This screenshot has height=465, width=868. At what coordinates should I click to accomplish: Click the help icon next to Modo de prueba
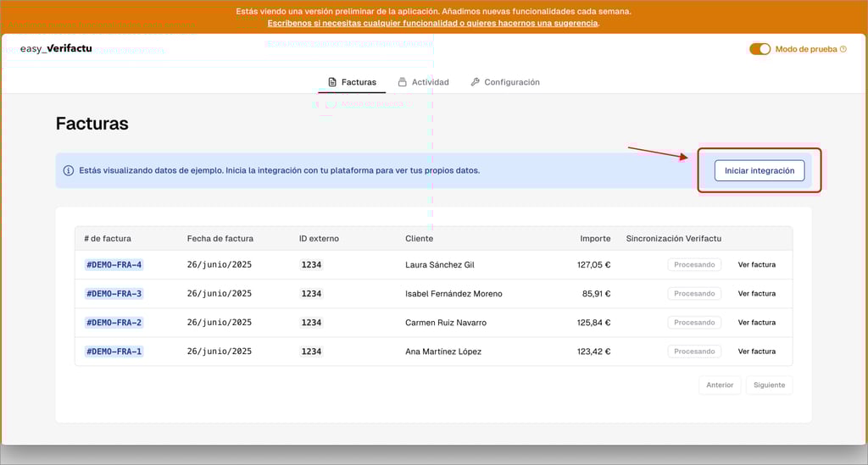[843, 49]
